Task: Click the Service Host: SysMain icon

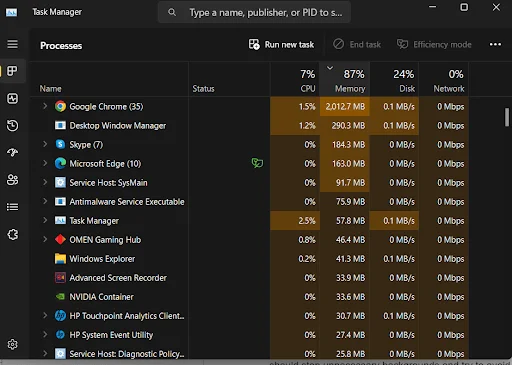Action: point(60,182)
